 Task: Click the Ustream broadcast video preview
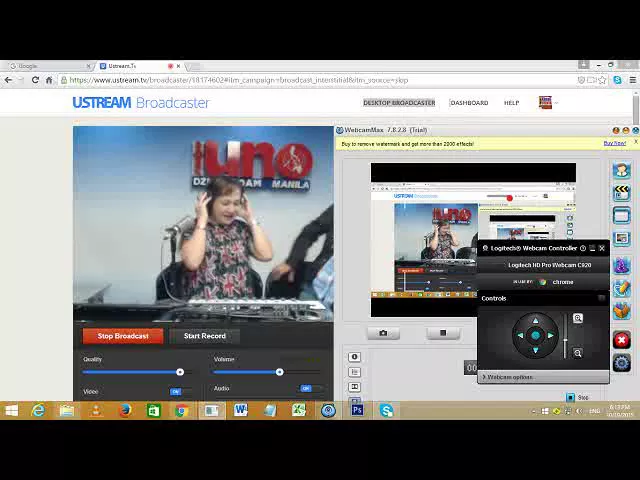pyautogui.click(x=203, y=224)
